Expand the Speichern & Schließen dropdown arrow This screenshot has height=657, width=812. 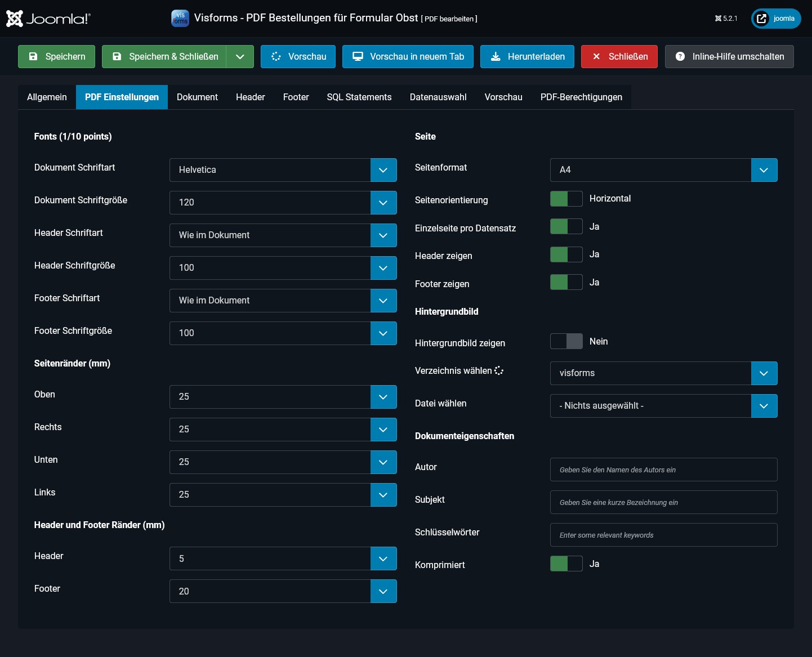(240, 57)
